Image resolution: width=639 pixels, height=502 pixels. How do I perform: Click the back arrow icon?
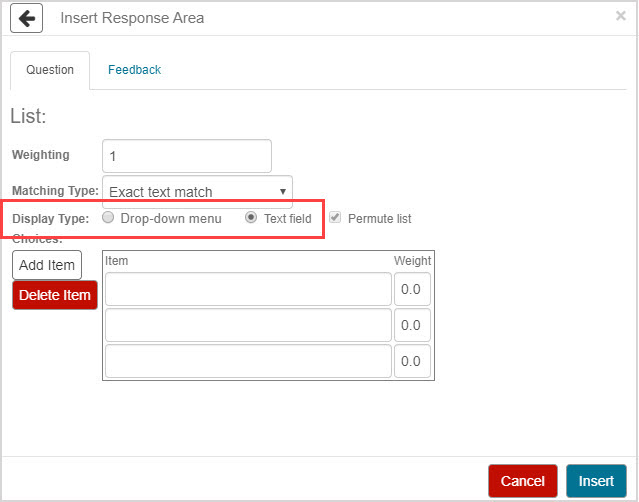26,18
